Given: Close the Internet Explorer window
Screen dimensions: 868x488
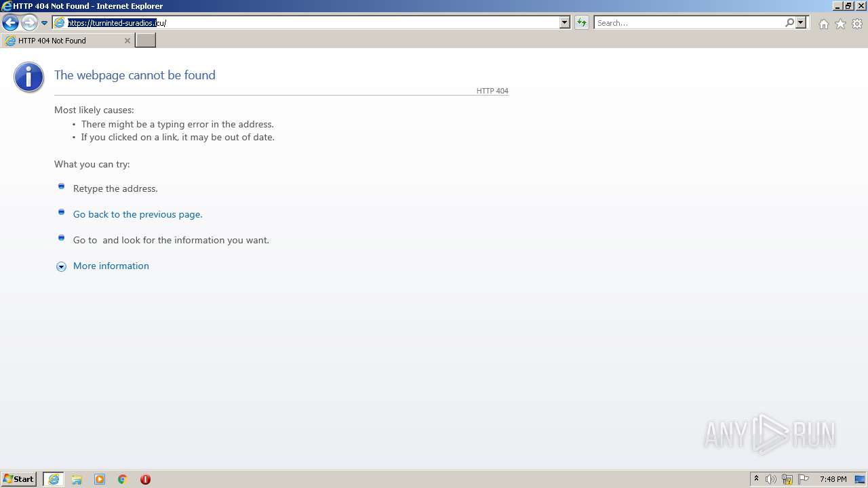Looking at the screenshot, I should (x=861, y=6).
